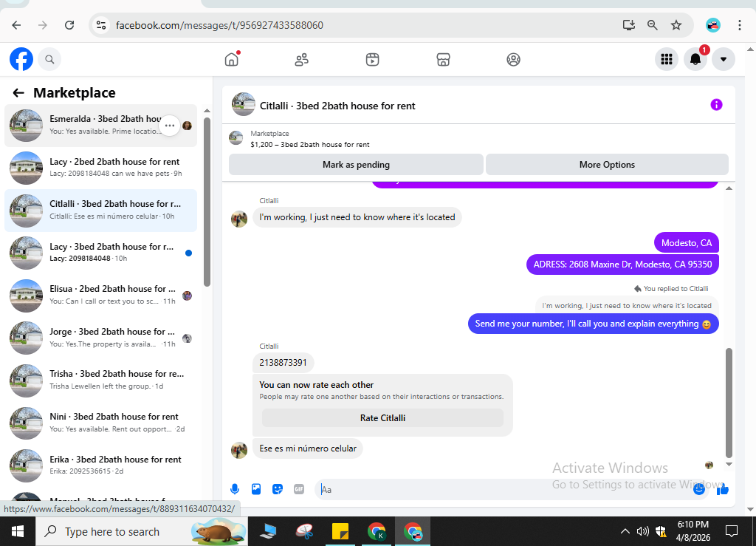Open Jorge 3bed 2bath conversation
Viewport: 756px width, 546px height.
click(100, 337)
